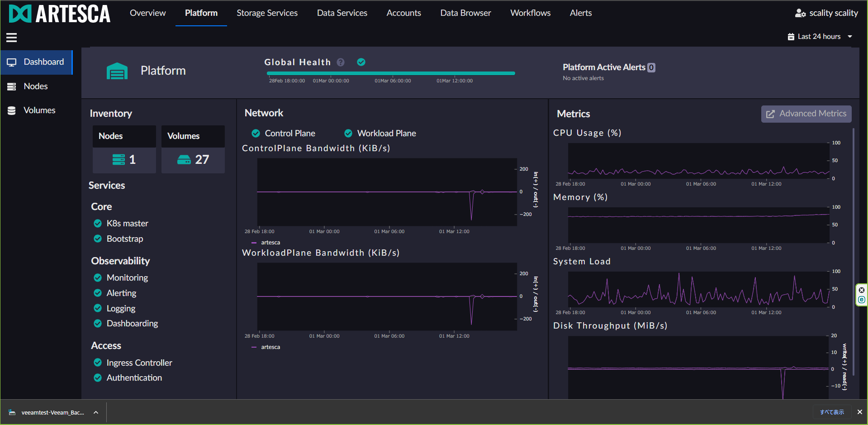Open the Data Browser tab
Viewport: 868px width, 425px height.
tap(466, 13)
